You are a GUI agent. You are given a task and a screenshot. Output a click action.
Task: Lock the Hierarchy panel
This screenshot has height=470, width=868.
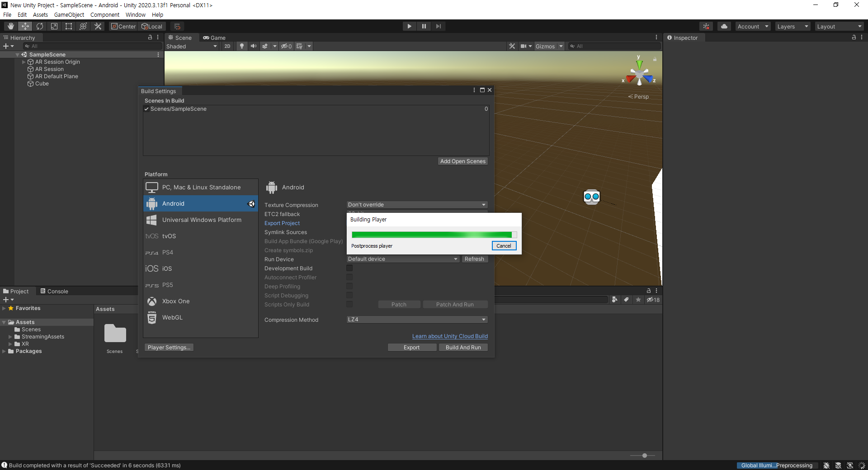point(150,38)
